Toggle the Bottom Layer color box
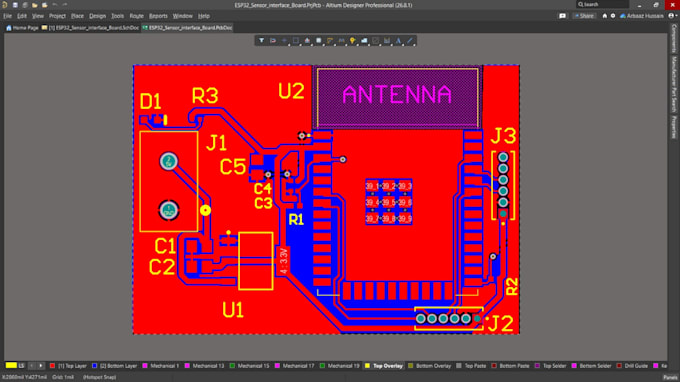This screenshot has width=680, height=382. point(94,366)
